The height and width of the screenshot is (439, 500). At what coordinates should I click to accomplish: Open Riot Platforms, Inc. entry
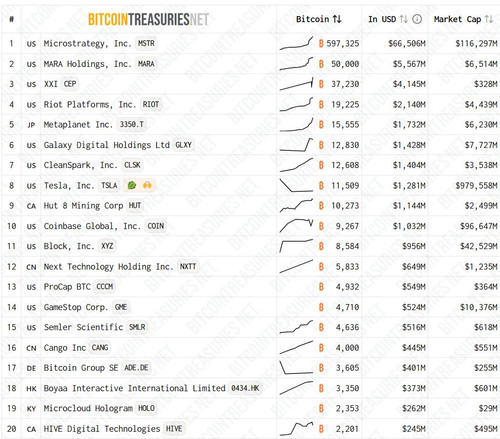90,105
